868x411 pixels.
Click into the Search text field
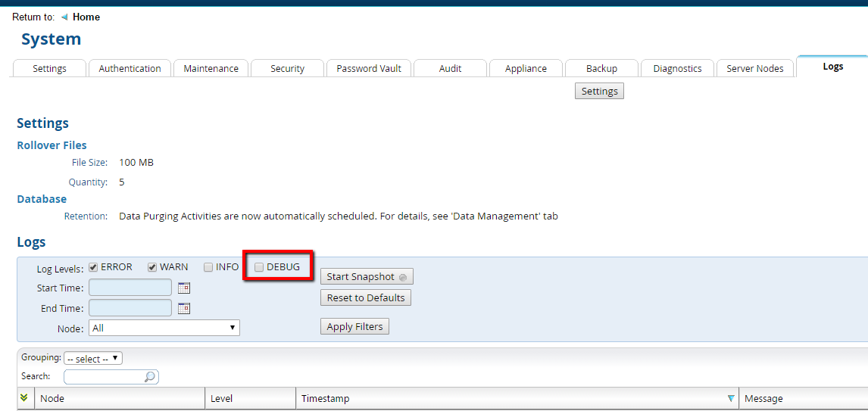(x=104, y=377)
